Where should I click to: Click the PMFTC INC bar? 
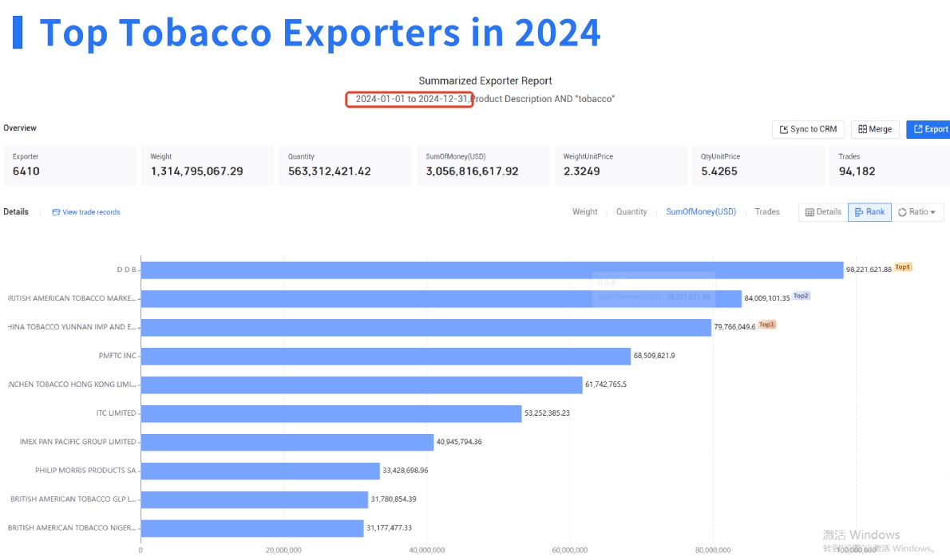coord(386,356)
